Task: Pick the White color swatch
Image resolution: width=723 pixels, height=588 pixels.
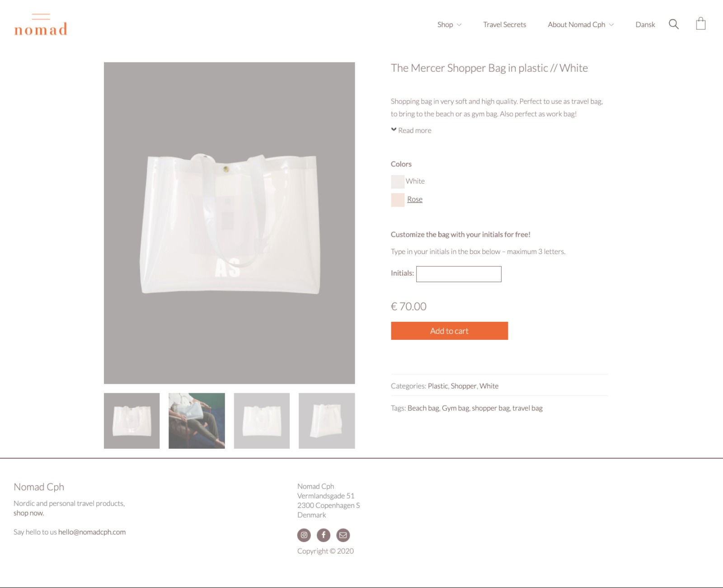Action: 398,182
